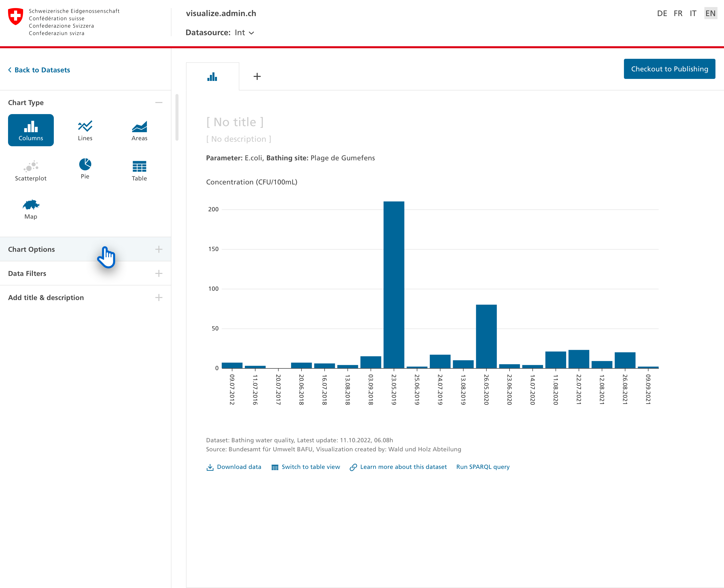Pick the Pie chart type
The height and width of the screenshot is (588, 724).
click(85, 168)
